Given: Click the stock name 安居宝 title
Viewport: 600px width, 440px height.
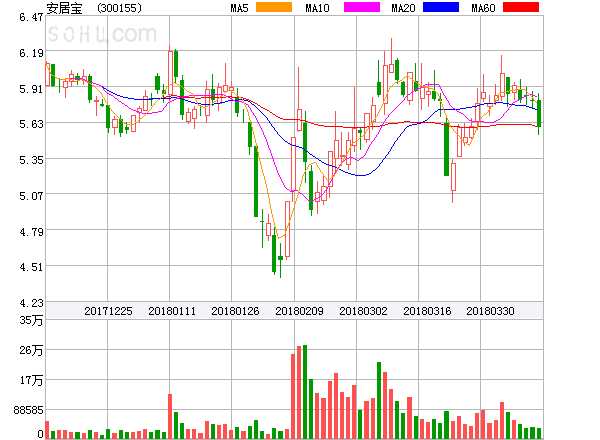Looking at the screenshot, I should 64,8.
